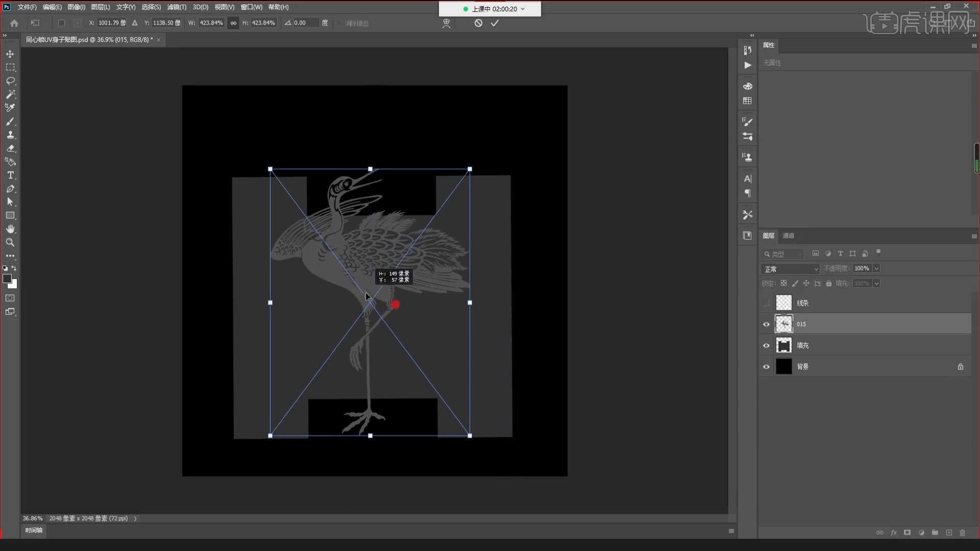Select the Lasso tool
The image size is (980, 551).
(x=10, y=81)
